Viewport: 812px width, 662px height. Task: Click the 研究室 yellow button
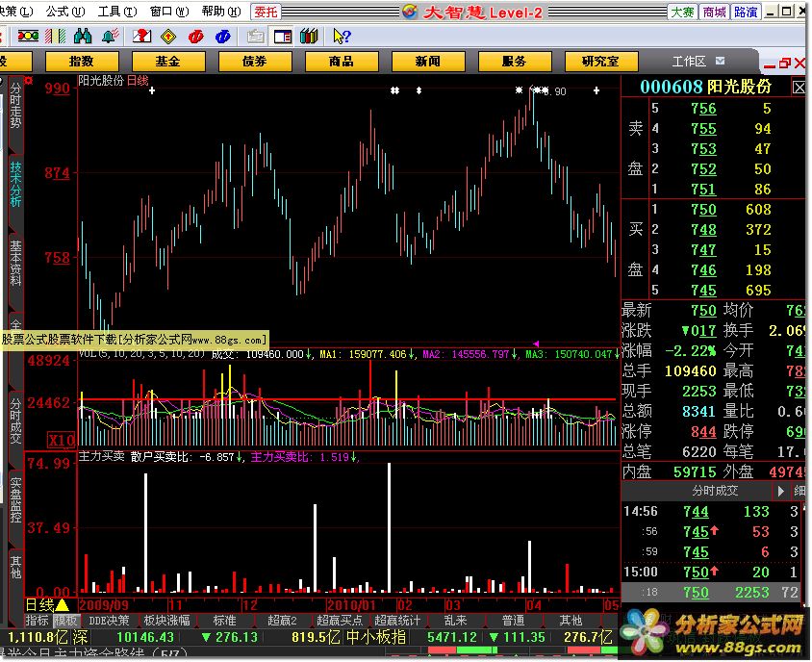600,62
